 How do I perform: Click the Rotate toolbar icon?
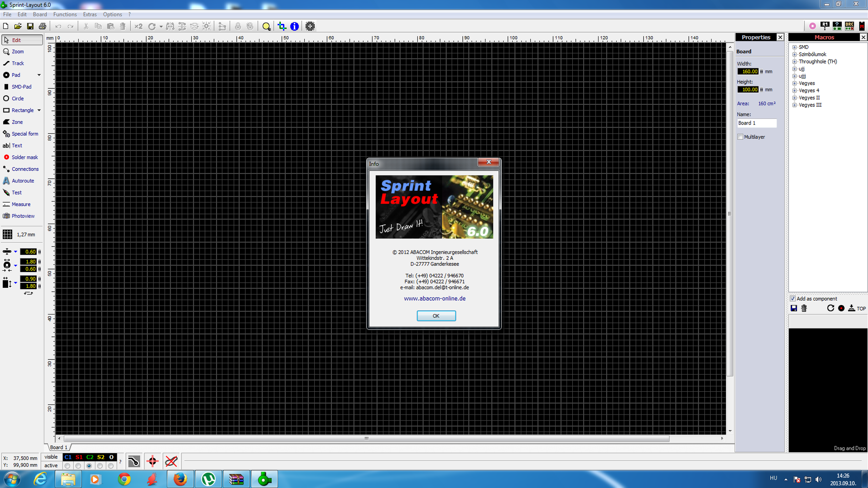[x=152, y=26]
